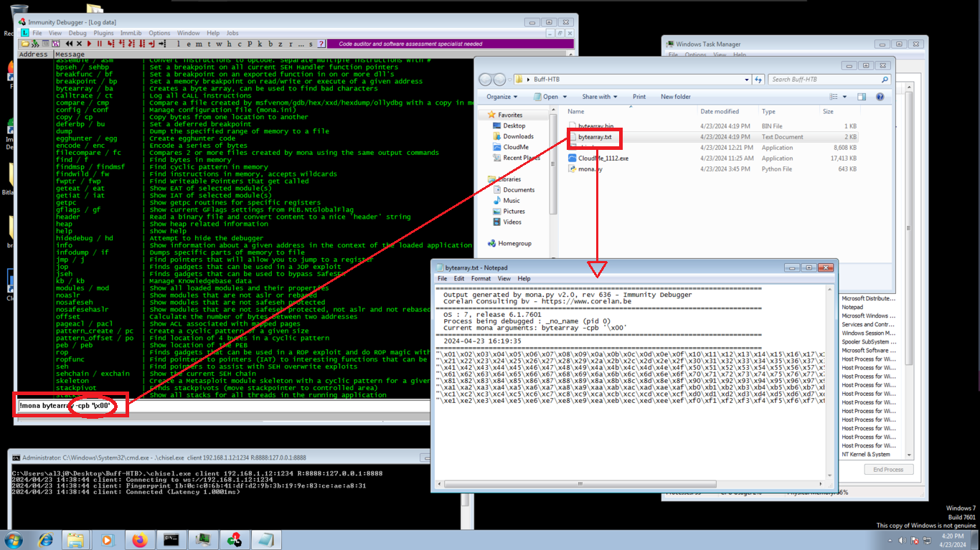Click Firefox icon on taskbar

(139, 539)
